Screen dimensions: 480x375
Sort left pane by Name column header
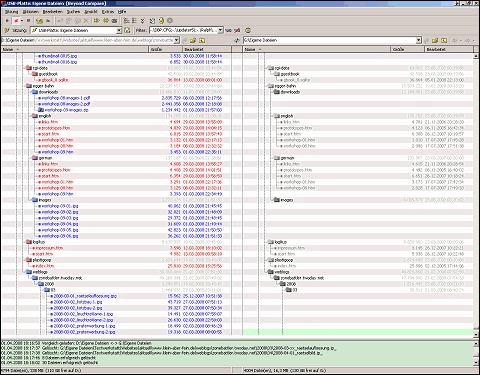tap(74, 49)
